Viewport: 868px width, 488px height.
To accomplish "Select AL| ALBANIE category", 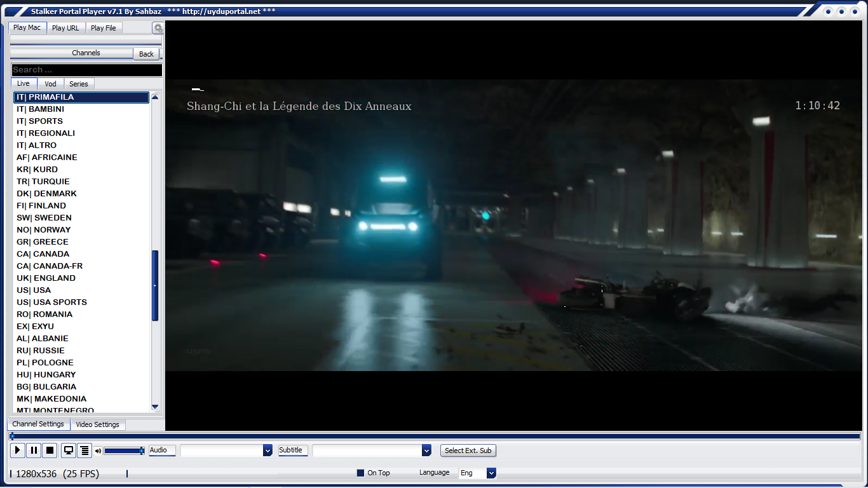I will pyautogui.click(x=81, y=339).
